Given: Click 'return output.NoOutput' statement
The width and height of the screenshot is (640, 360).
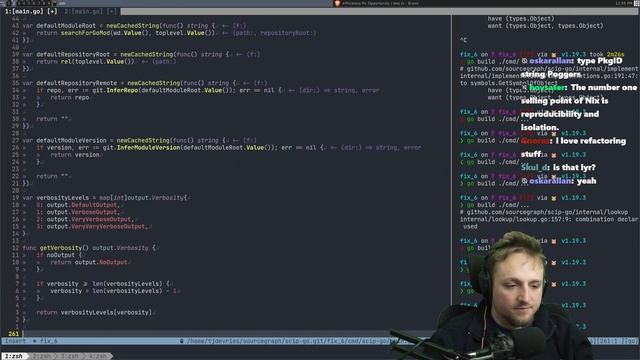Looking at the screenshot, I should coord(89,262).
